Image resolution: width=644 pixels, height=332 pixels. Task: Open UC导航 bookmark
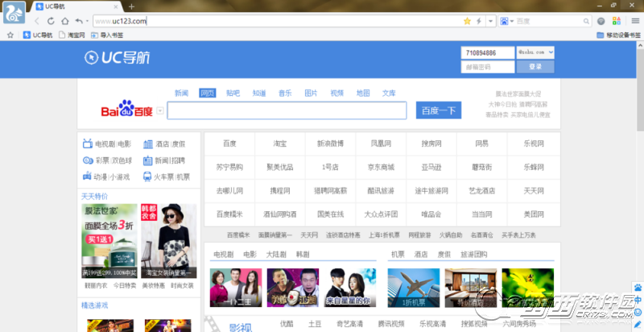tap(38, 35)
